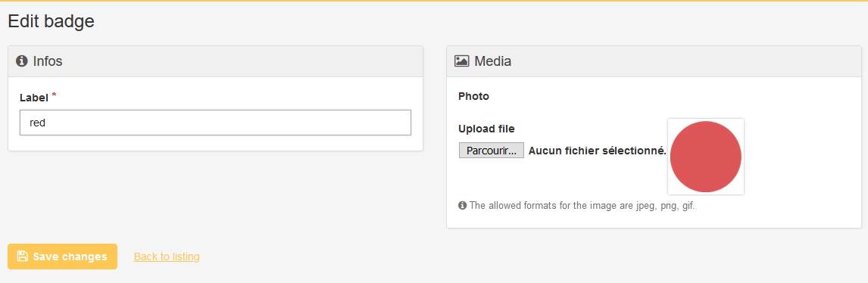Click the allowed image formats hint text

pyautogui.click(x=582, y=206)
